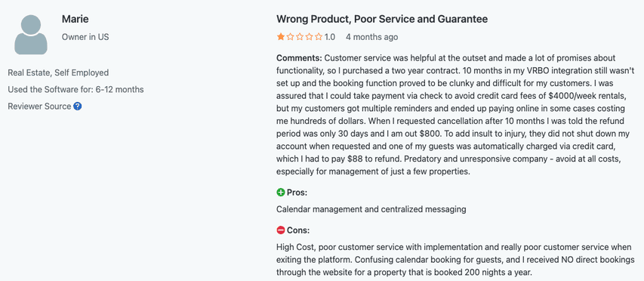
Task: Click the 'Calendar management and centralized messaging' pros text
Action: [x=371, y=209]
